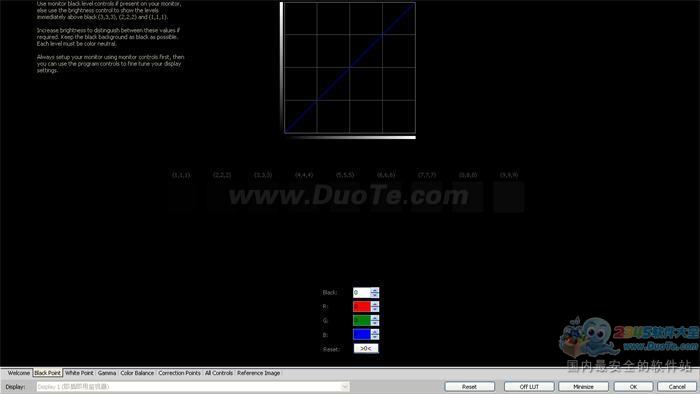Screen dimensions: 700x394
Task: Open the Correction Points tab
Action: pos(179,373)
